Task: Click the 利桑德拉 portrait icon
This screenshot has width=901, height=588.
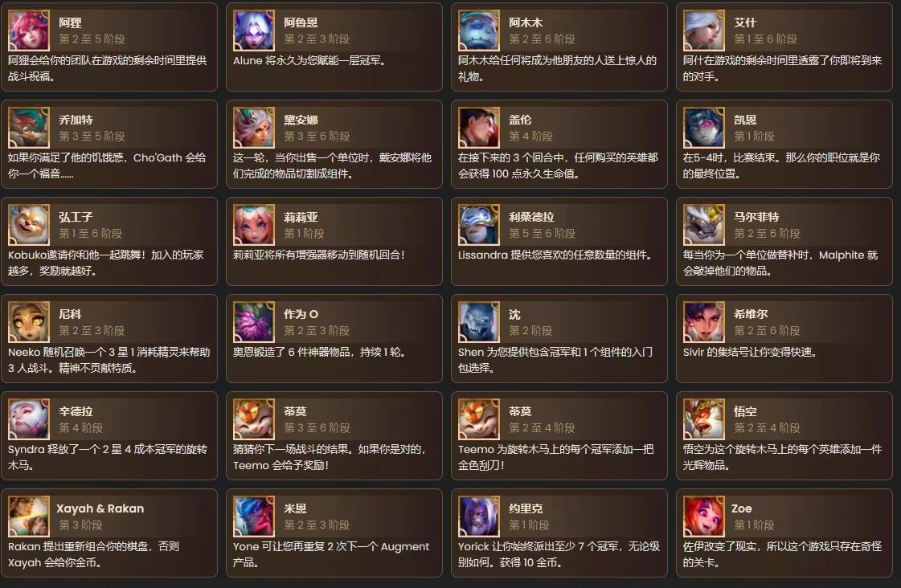Action: tap(479, 225)
